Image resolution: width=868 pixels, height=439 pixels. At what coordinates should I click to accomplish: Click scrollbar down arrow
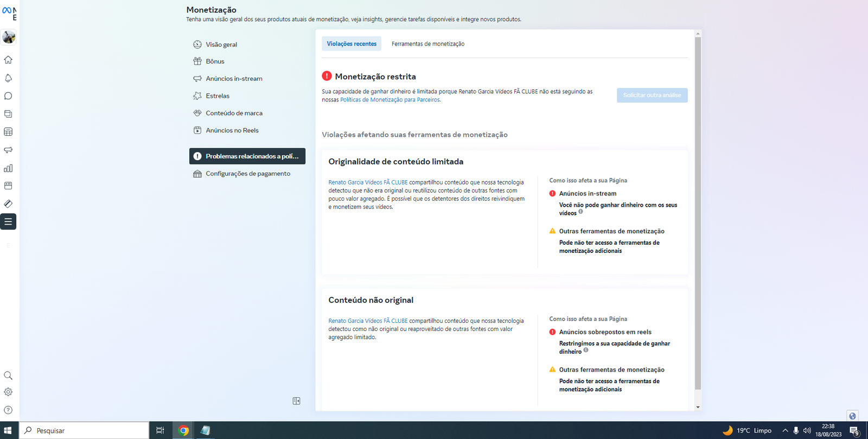[x=698, y=407]
